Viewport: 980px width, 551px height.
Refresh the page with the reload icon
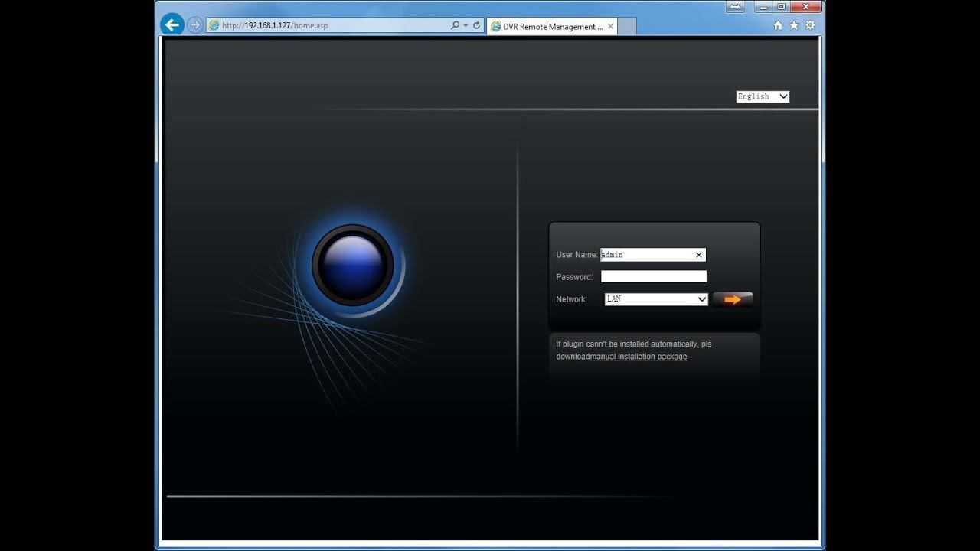tap(476, 25)
